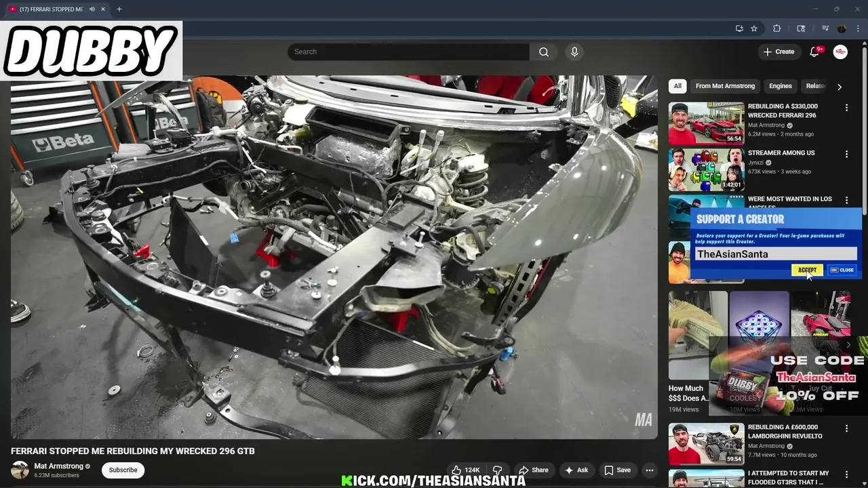Click the creator code input field

[776, 254]
